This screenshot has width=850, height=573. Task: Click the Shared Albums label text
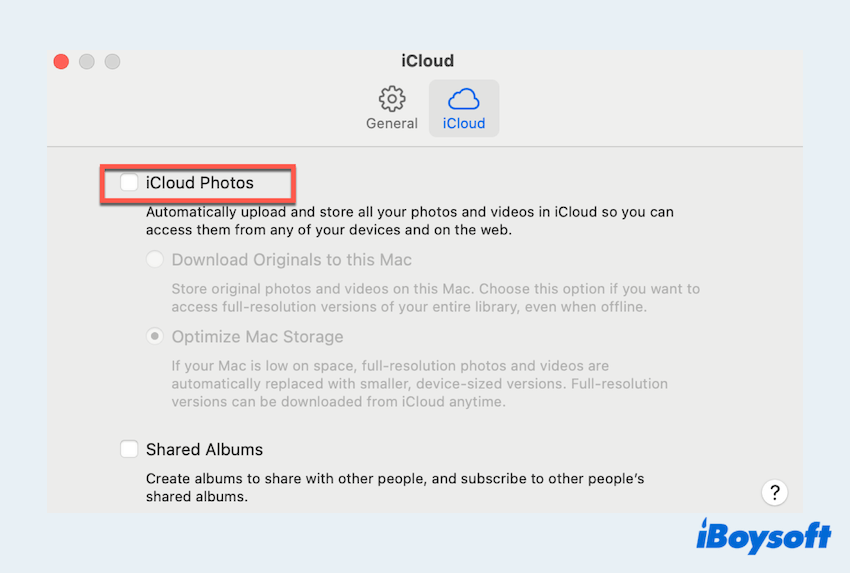click(204, 449)
